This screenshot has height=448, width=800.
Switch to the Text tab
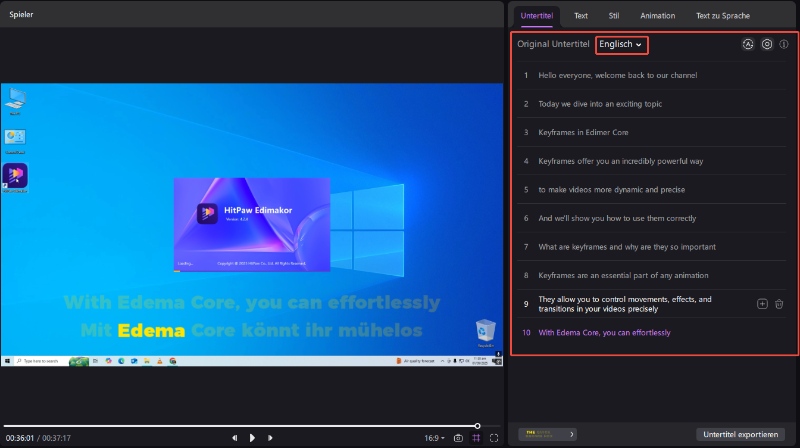point(580,16)
